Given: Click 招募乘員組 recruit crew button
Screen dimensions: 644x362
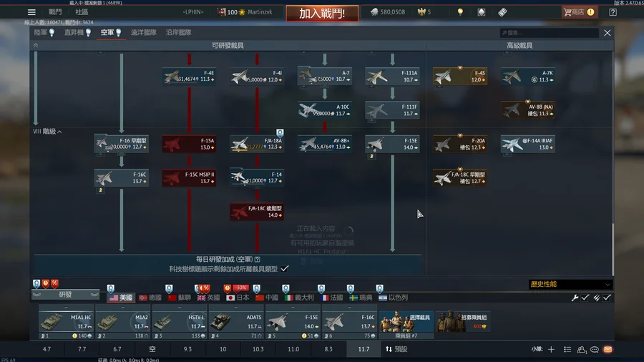Looking at the screenshot, I should (463, 321).
